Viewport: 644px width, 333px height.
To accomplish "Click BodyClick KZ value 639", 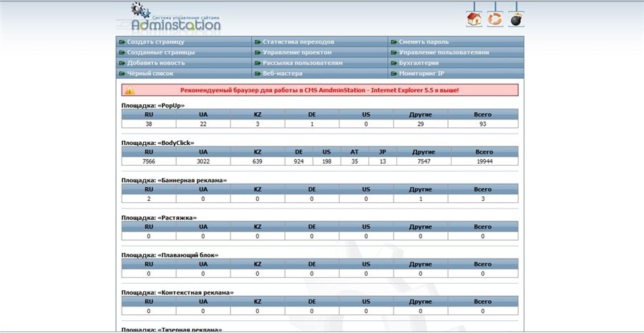I will pos(258,161).
